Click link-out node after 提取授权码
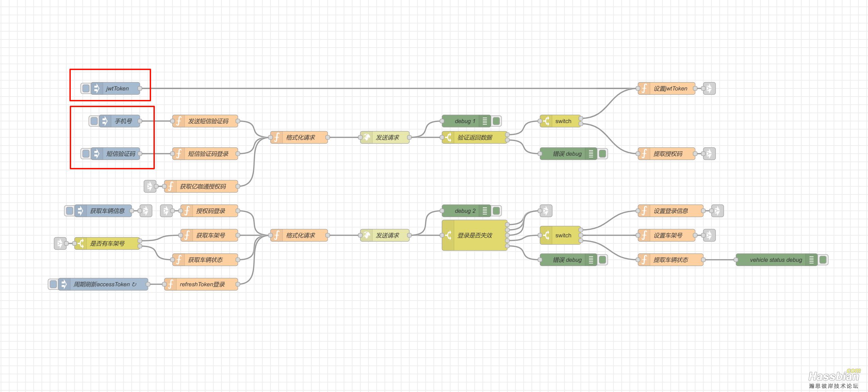 coord(709,154)
